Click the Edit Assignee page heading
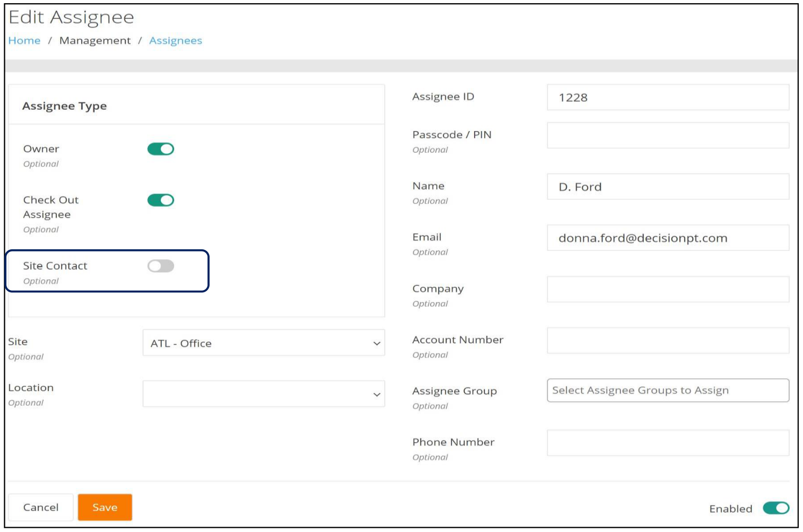 pos(71,17)
